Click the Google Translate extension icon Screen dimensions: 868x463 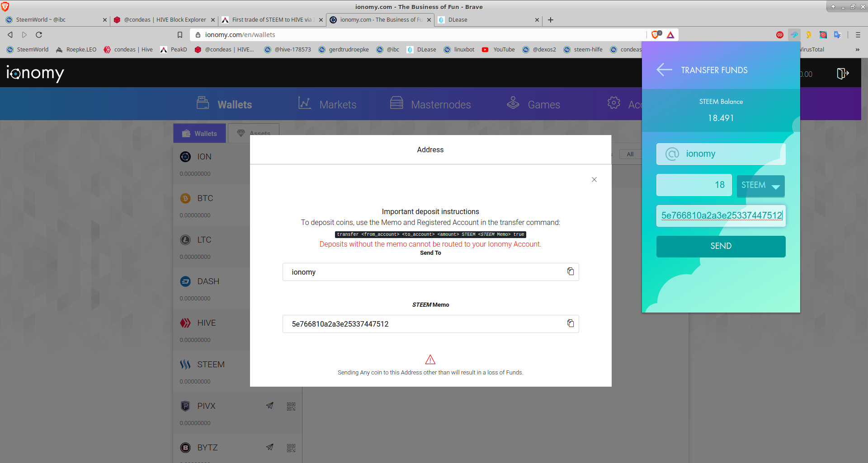pyautogui.click(x=838, y=35)
